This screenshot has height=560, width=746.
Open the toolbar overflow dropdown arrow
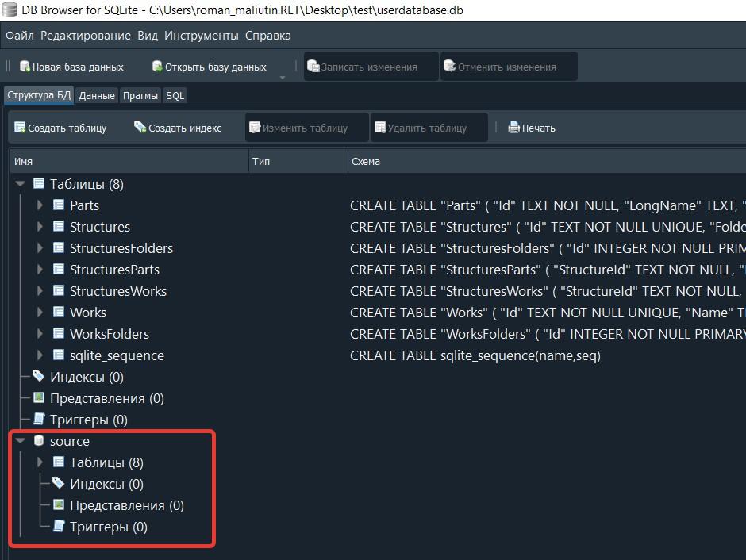tap(282, 78)
